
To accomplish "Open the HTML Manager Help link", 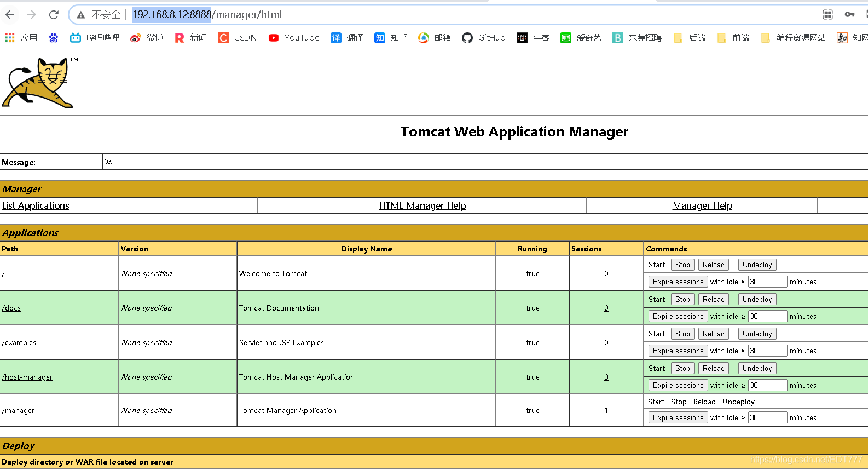I will [423, 205].
